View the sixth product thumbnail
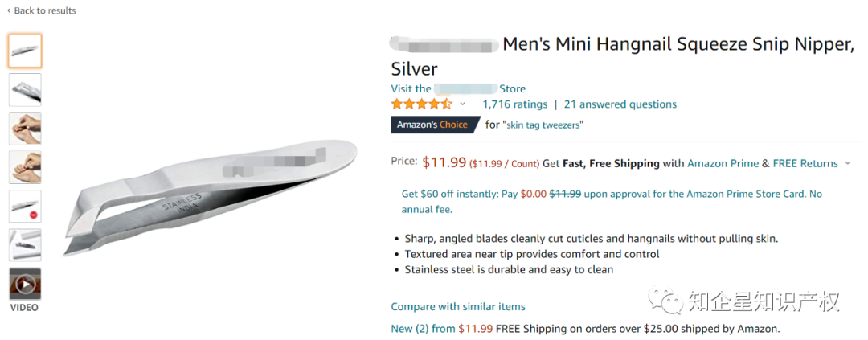Image resolution: width=868 pixels, height=340 pixels. (25, 244)
